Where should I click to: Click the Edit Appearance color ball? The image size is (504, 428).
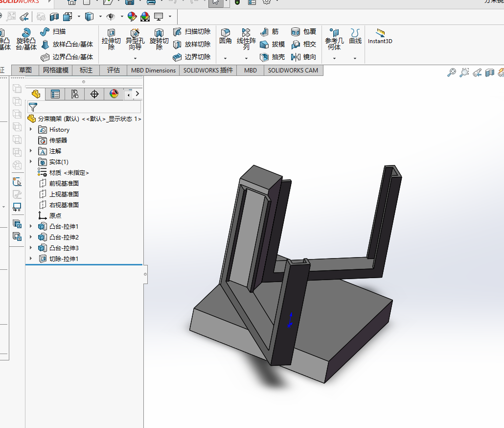click(132, 16)
